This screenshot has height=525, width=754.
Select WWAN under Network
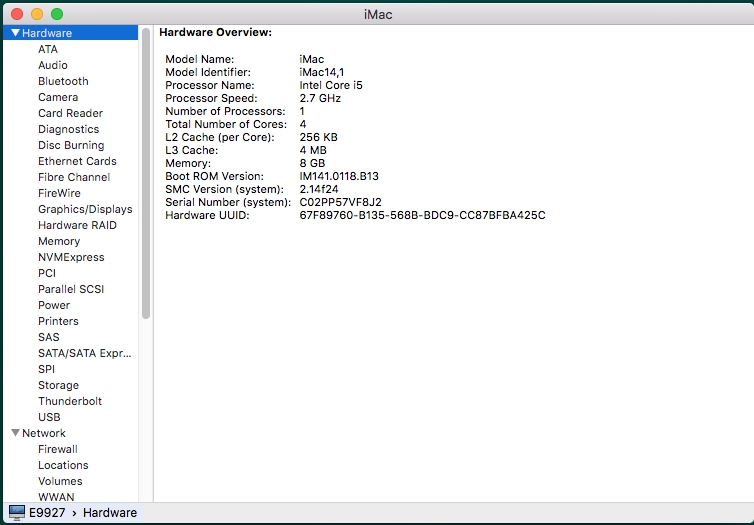pos(56,497)
